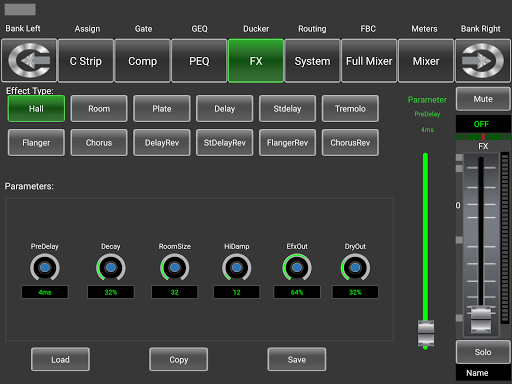Screen dimensions: 512x384
Task: Click the FX channel fader handle
Action: tap(481, 319)
